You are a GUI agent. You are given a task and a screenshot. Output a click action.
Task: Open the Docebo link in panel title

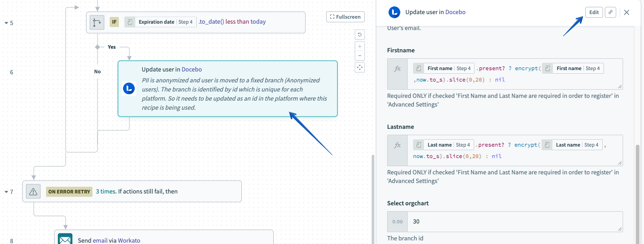click(x=455, y=12)
